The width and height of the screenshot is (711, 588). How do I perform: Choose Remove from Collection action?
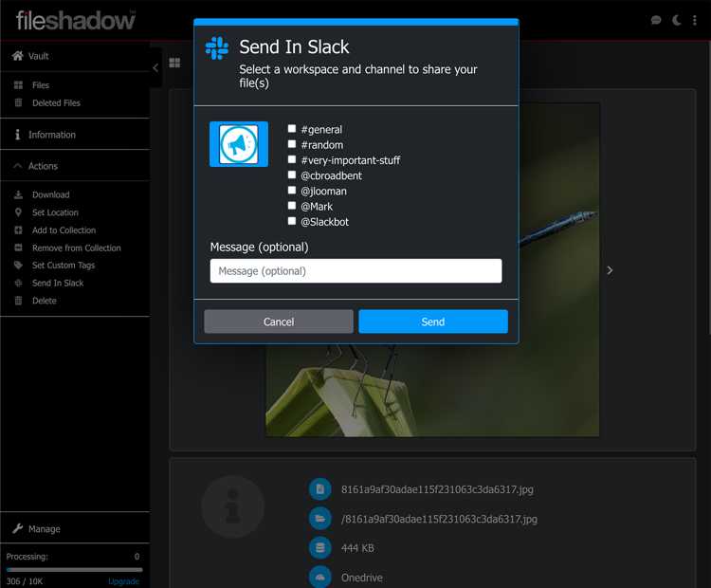[x=76, y=248]
